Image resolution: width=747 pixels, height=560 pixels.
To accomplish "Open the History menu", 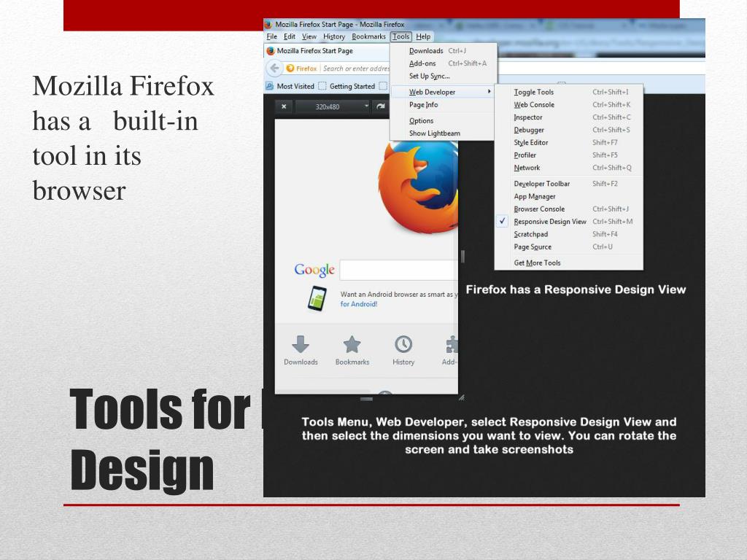I will pos(334,36).
